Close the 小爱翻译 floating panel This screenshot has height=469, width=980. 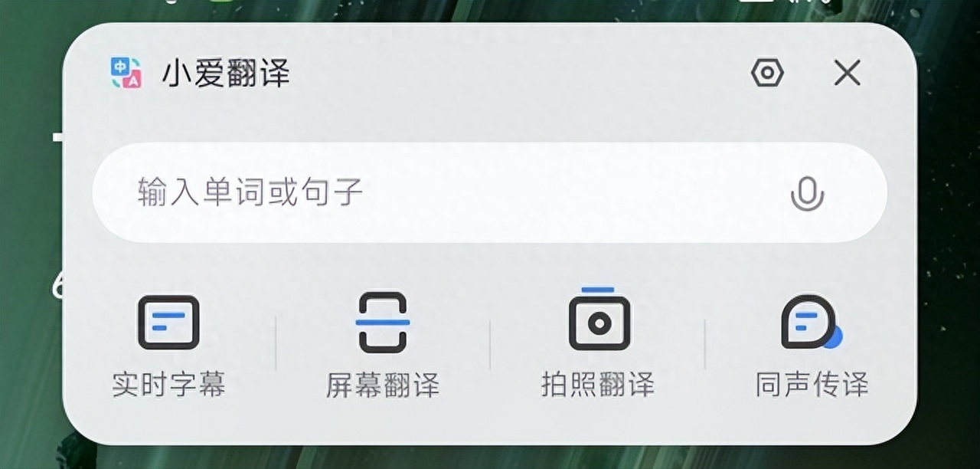(x=847, y=74)
